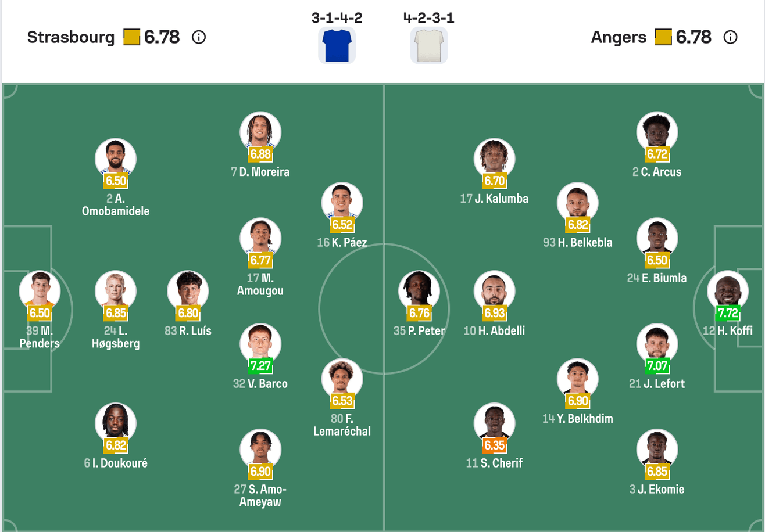The height and width of the screenshot is (532, 765).
Task: Click Strasbourg's yellow rating square
Action: point(132,38)
